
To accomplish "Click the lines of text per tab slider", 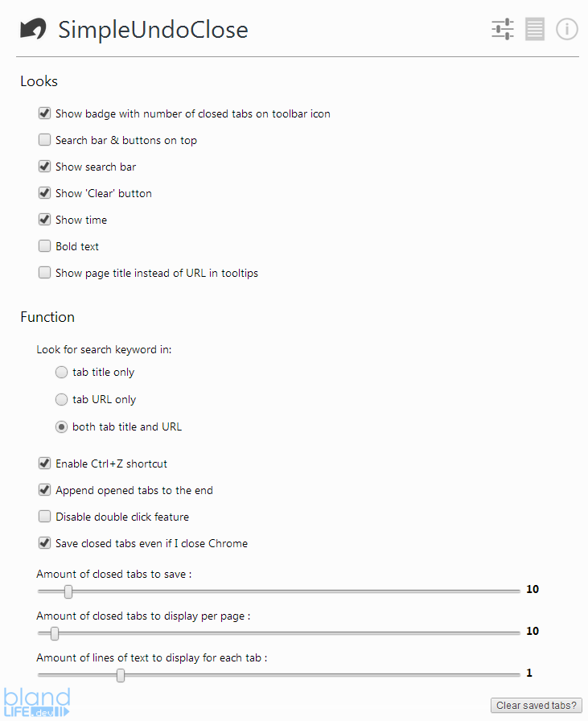I will coord(278,675).
